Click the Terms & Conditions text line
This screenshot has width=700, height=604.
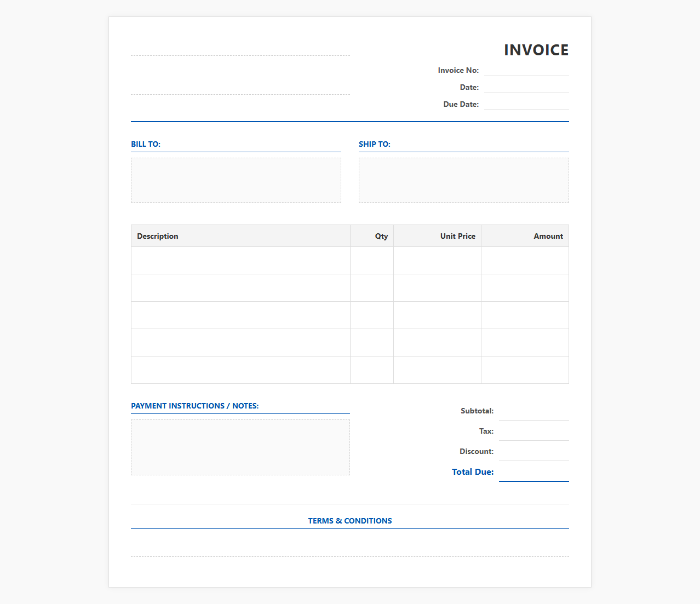pos(350,545)
